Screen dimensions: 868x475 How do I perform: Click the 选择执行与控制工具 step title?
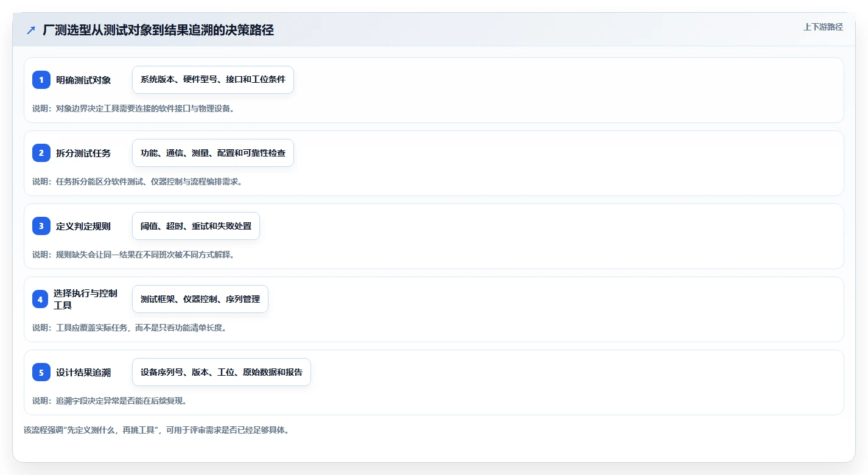coord(85,299)
